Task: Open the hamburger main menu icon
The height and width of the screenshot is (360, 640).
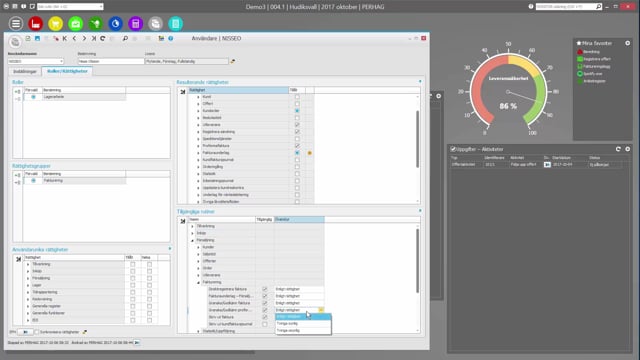Action: coord(16,24)
